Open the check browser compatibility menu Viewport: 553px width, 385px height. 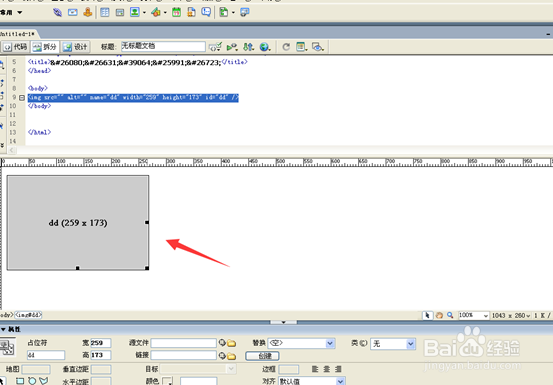coord(232,47)
